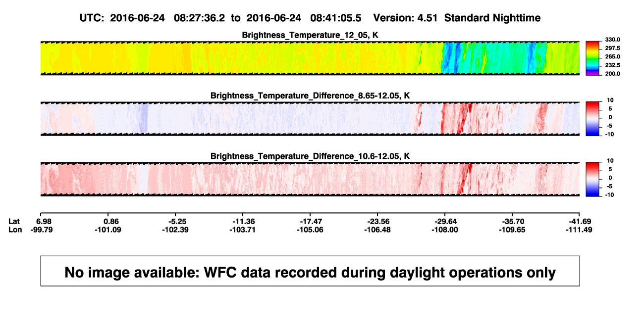Click longitude value -102.39
The width and height of the screenshot is (644, 330).
pyautogui.click(x=175, y=230)
